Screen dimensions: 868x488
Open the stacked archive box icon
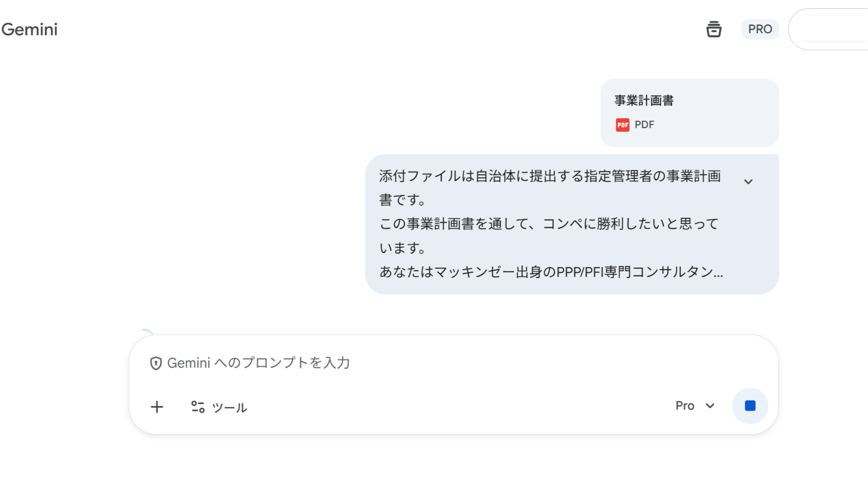pos(714,29)
